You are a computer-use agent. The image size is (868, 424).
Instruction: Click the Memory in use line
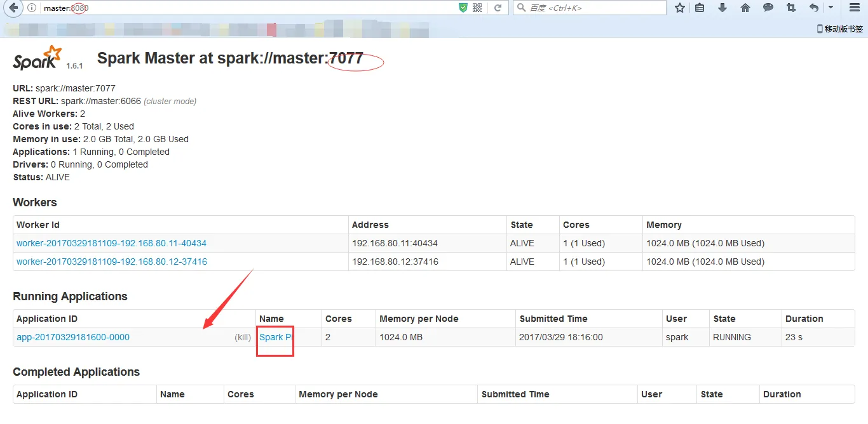pos(100,139)
